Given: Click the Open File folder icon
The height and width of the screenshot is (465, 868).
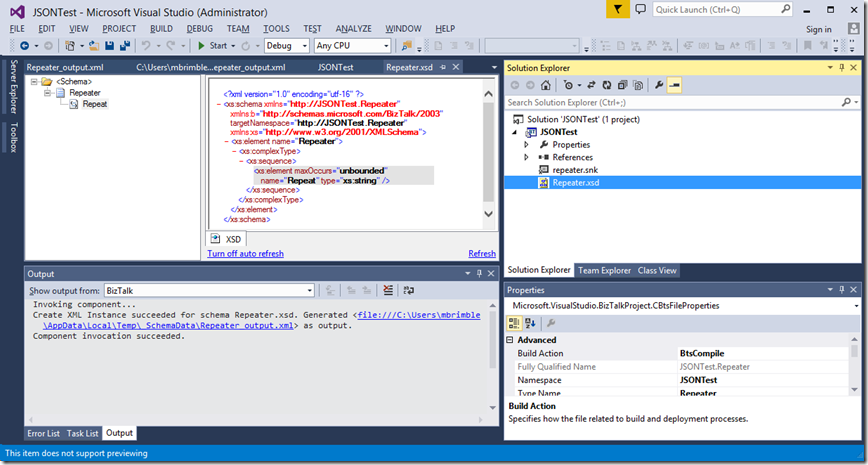Looking at the screenshot, I should [94, 46].
